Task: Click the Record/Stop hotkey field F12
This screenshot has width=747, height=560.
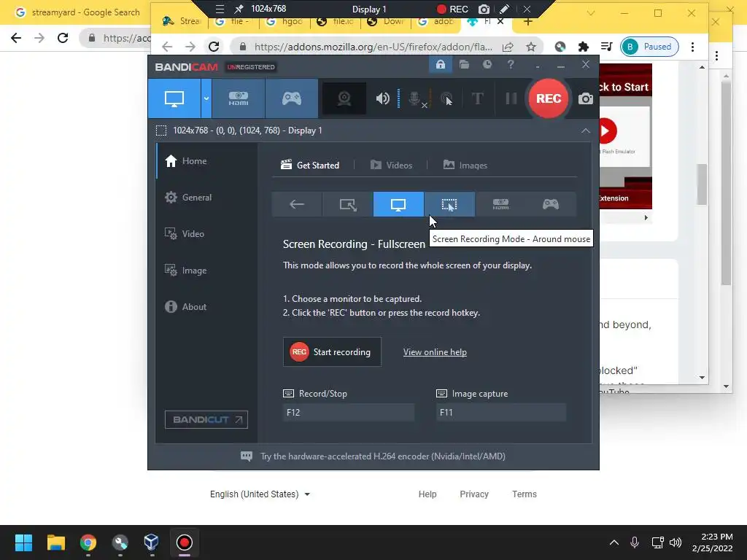Action: point(348,413)
